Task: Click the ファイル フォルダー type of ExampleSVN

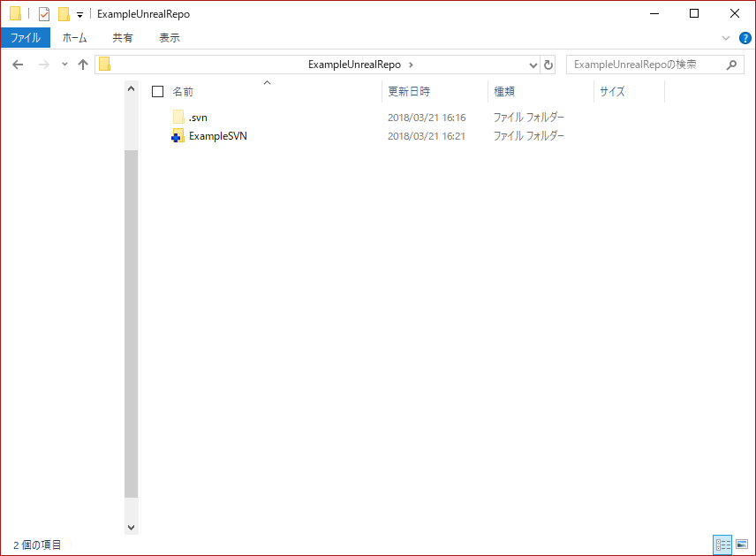Action: coord(528,136)
